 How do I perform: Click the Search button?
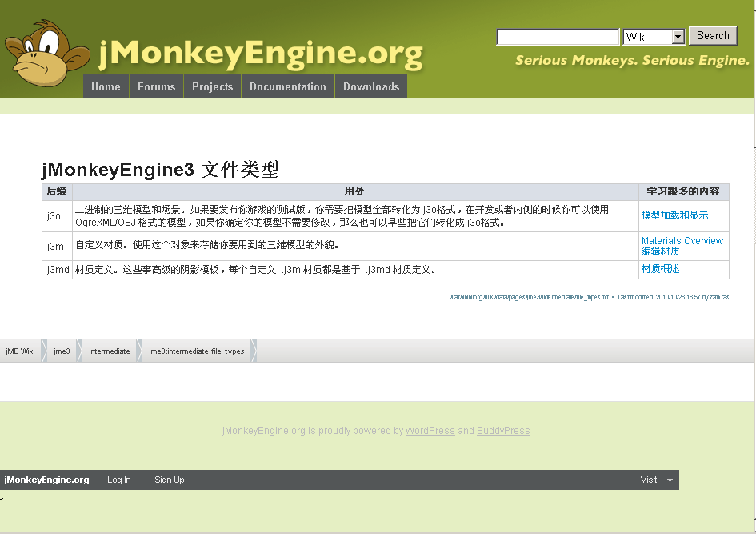click(x=713, y=36)
